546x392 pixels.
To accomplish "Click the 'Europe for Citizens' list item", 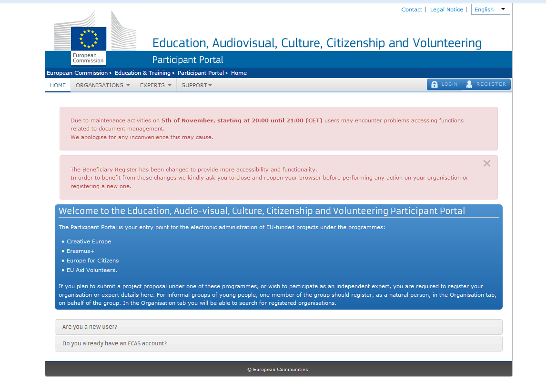I will pyautogui.click(x=92, y=261).
